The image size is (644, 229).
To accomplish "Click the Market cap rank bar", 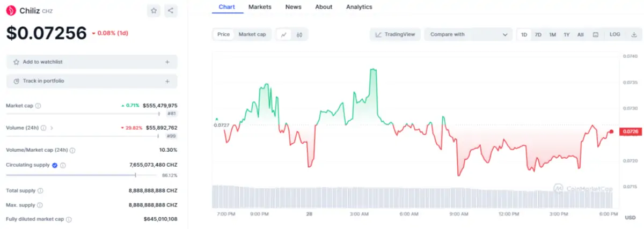I will click(x=83, y=114).
